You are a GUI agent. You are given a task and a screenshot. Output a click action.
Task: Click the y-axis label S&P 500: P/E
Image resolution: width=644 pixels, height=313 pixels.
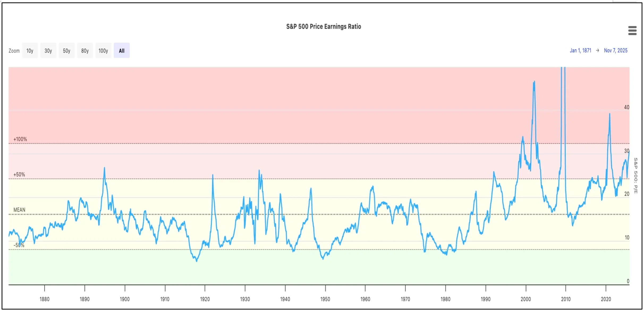(635, 176)
